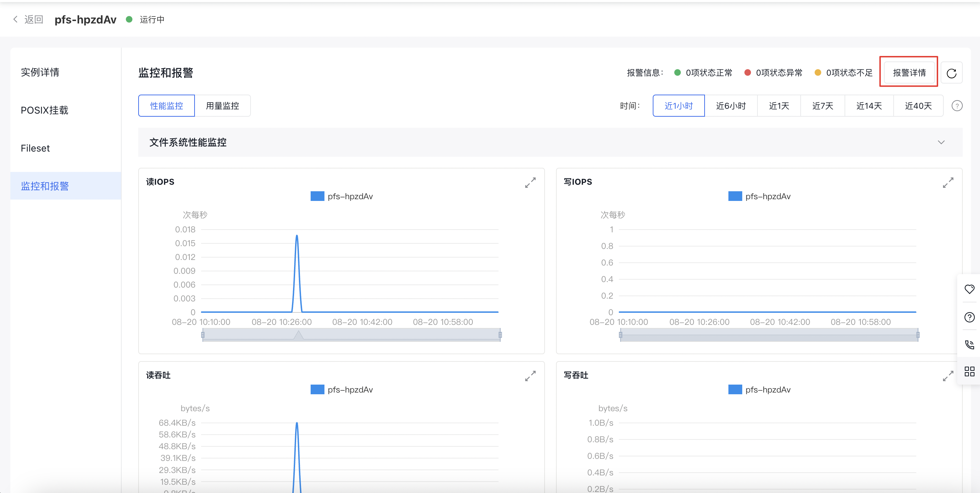Toggle pfs-hpzdAv legend in 写吞吐 chart
The height and width of the screenshot is (493, 980).
coord(759,390)
